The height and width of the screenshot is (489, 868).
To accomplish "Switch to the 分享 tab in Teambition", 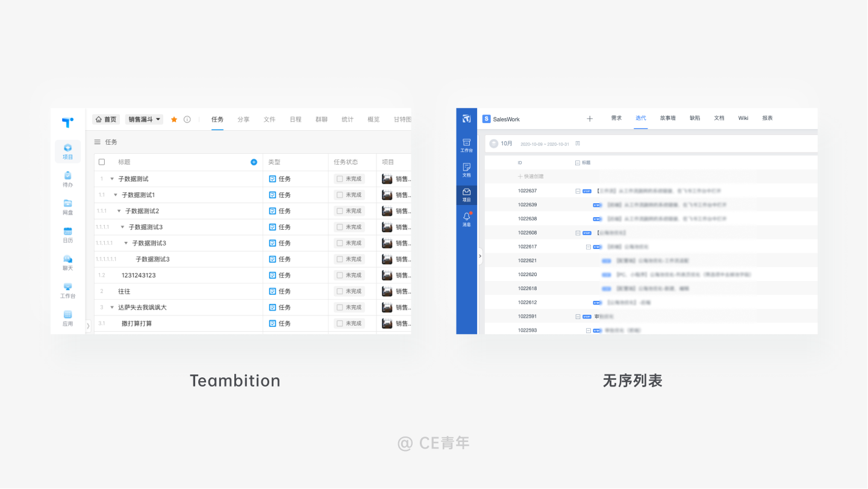I will click(x=243, y=119).
